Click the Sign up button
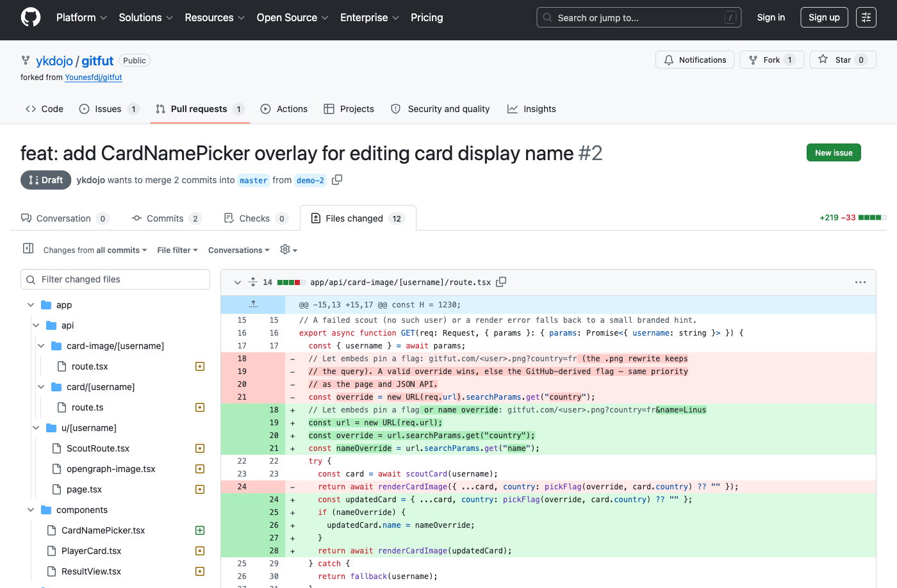Image resolution: width=897 pixels, height=588 pixels. pyautogui.click(x=824, y=17)
